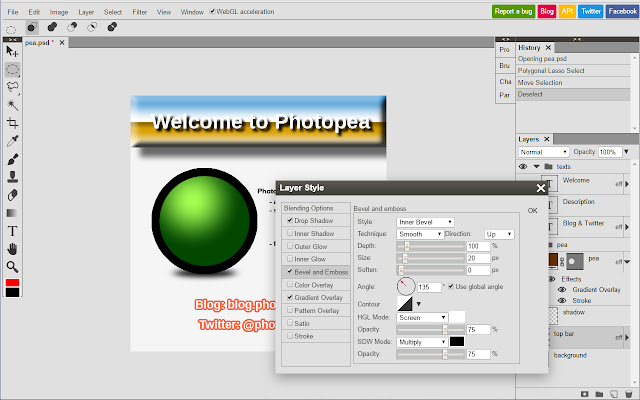The height and width of the screenshot is (400, 640).
Task: Open the Twitter link
Action: click(x=591, y=11)
